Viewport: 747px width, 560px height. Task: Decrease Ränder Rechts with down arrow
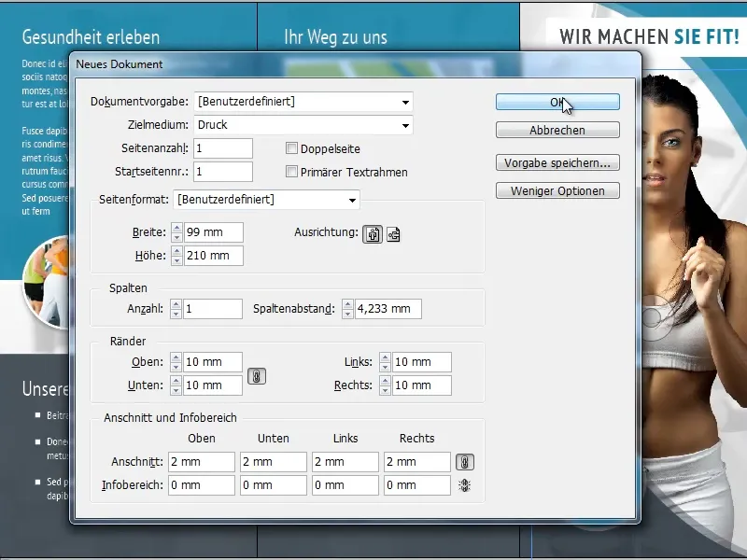pos(385,390)
